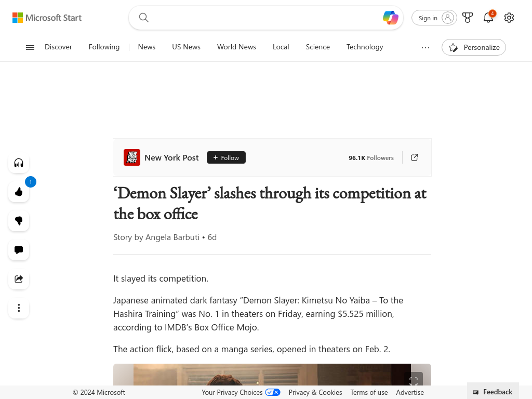Show more navigation categories (ellipsis)
Image resolution: width=532 pixels, height=399 pixels.
coord(425,47)
